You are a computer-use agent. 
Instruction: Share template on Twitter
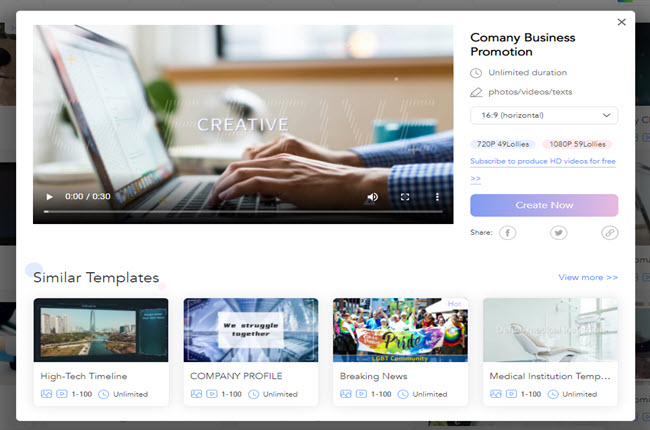tap(558, 233)
